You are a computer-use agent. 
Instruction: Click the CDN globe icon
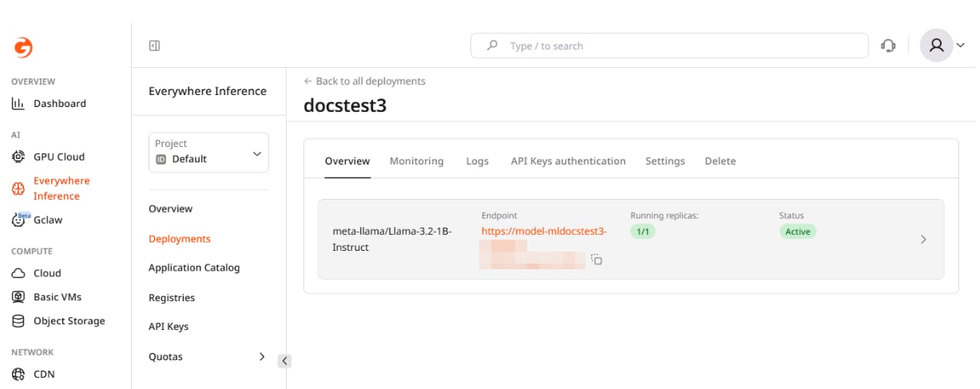18,374
